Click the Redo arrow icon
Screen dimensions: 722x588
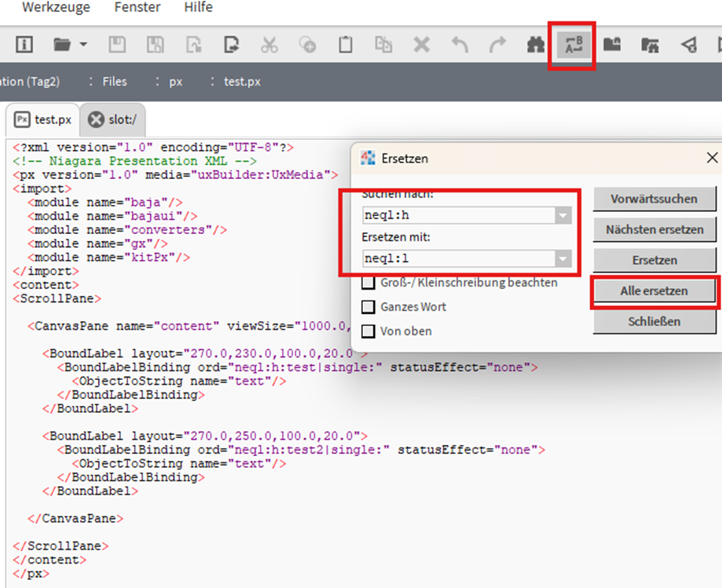[x=497, y=45]
